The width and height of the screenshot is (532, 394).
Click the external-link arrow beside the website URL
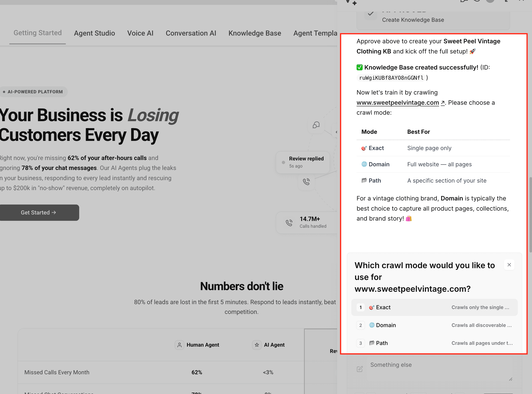pyautogui.click(x=442, y=103)
